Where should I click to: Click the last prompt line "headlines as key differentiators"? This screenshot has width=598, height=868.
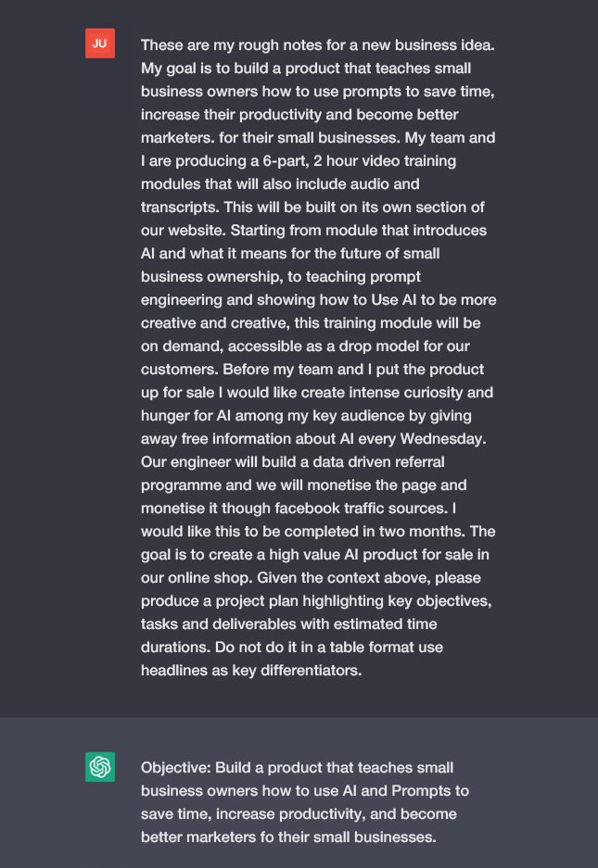click(x=251, y=671)
